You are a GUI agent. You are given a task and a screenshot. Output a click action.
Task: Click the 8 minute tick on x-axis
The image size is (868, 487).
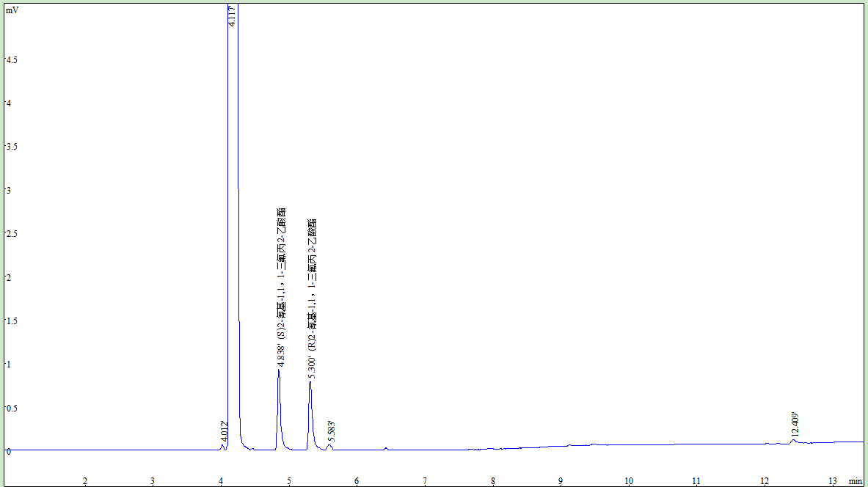click(492, 481)
